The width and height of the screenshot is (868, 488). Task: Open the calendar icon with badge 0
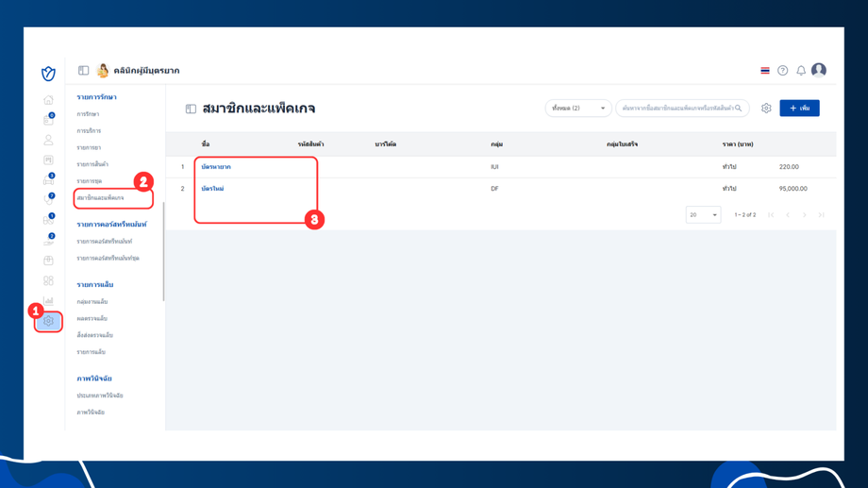point(48,120)
